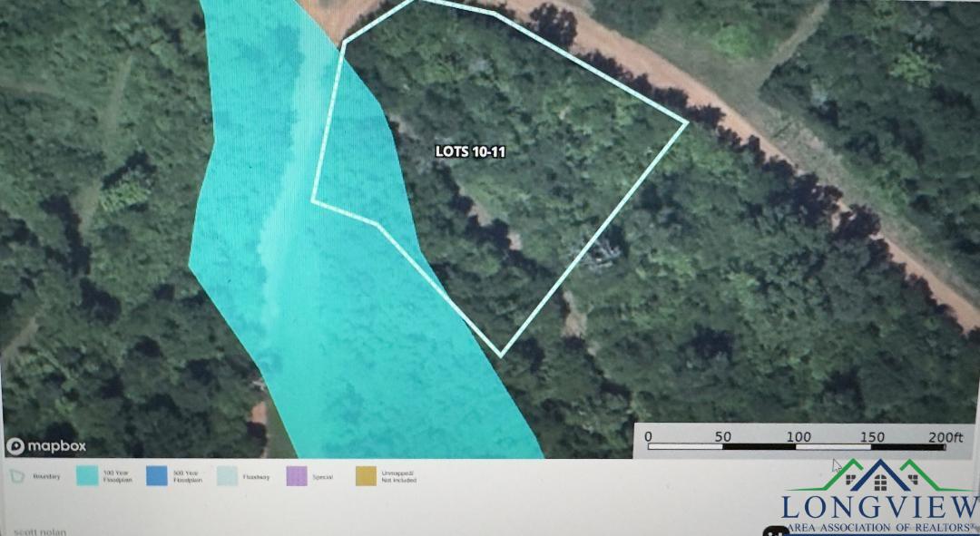Click the Unmapped/Not Included yellow swatch
The image size is (980, 536).
pyautogui.click(x=367, y=476)
